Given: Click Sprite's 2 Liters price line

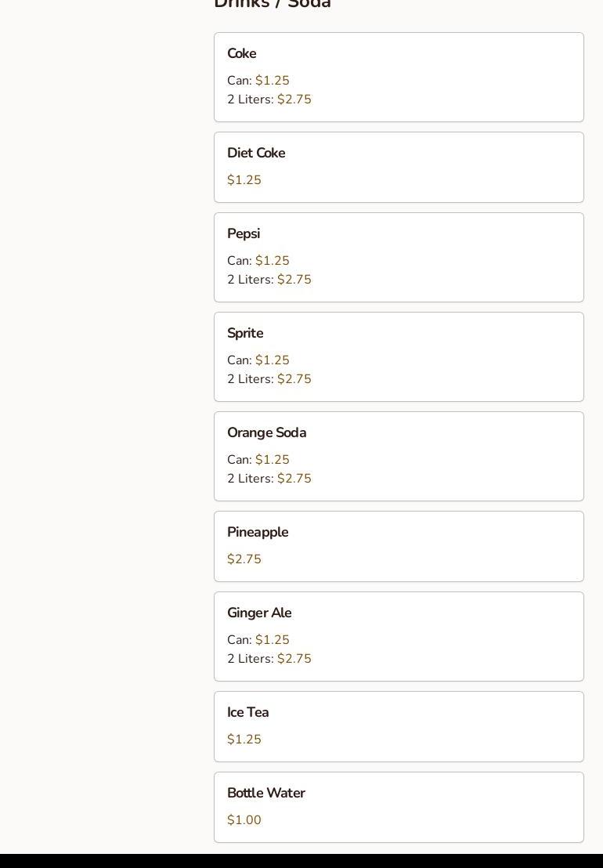Looking at the screenshot, I should pyautogui.click(x=269, y=379).
